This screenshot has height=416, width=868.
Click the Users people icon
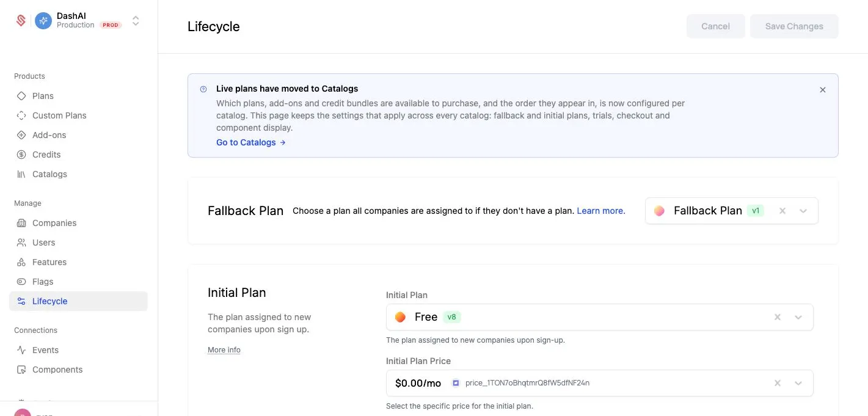click(21, 243)
